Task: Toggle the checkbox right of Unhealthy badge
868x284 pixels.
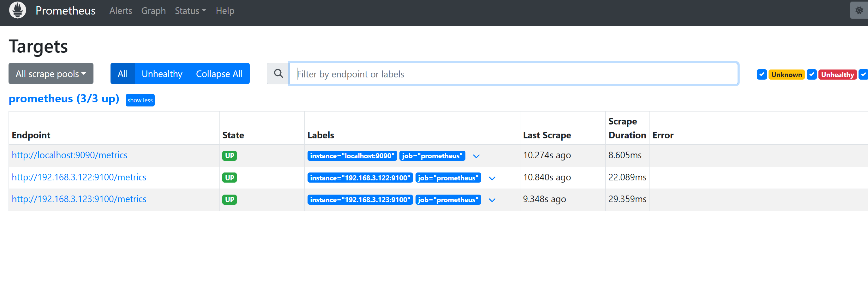Action: [863, 75]
